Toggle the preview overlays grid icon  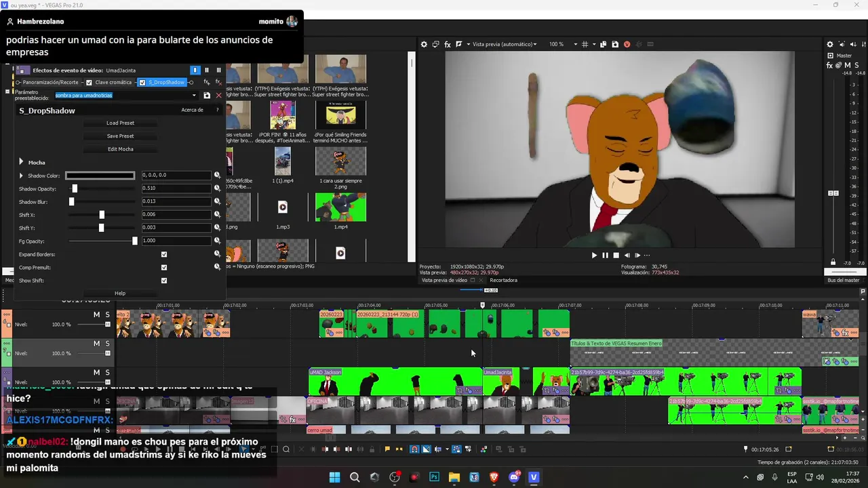pos(585,44)
